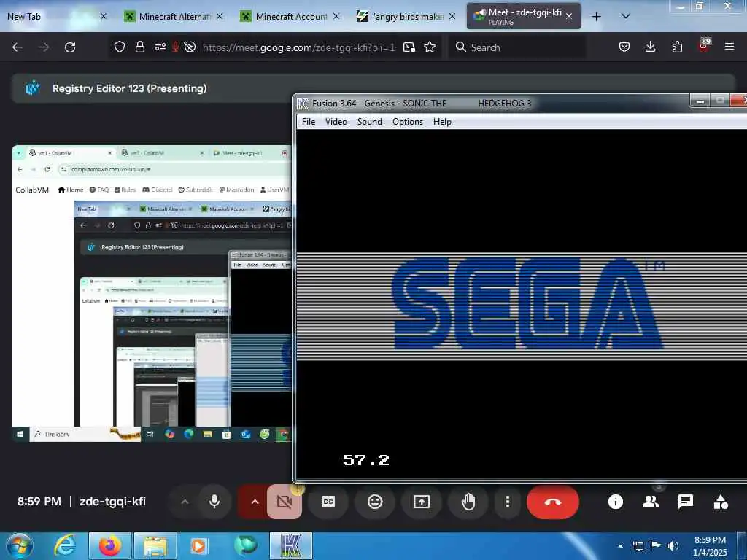Reload the page with the refresh icon
This screenshot has height=560, width=747.
click(70, 47)
